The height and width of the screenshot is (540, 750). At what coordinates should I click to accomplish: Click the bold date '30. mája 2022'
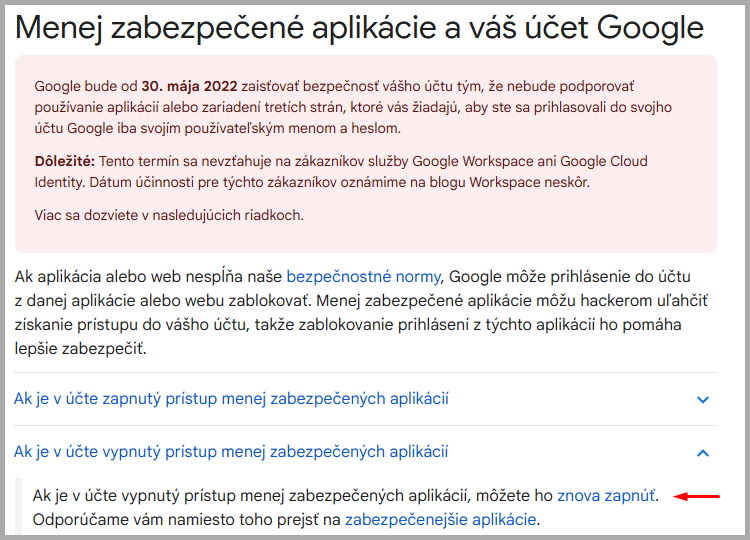[x=189, y=86]
